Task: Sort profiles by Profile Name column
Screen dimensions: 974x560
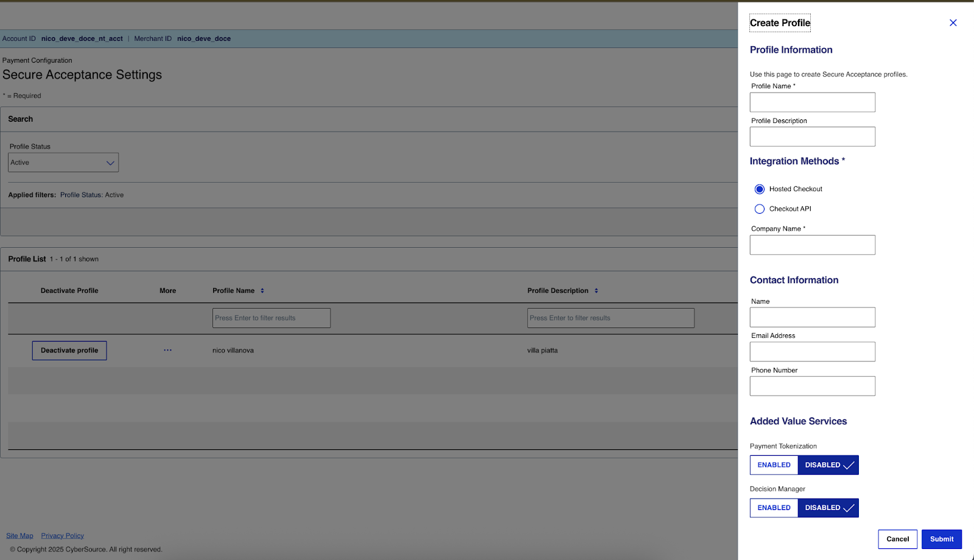Action: [262, 290]
